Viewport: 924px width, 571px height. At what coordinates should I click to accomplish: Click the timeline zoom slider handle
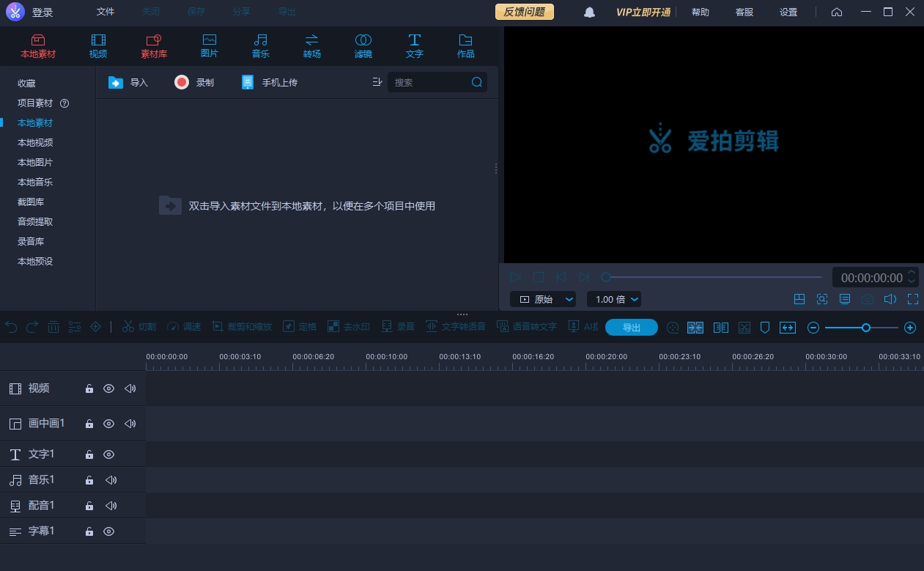pyautogui.click(x=866, y=328)
